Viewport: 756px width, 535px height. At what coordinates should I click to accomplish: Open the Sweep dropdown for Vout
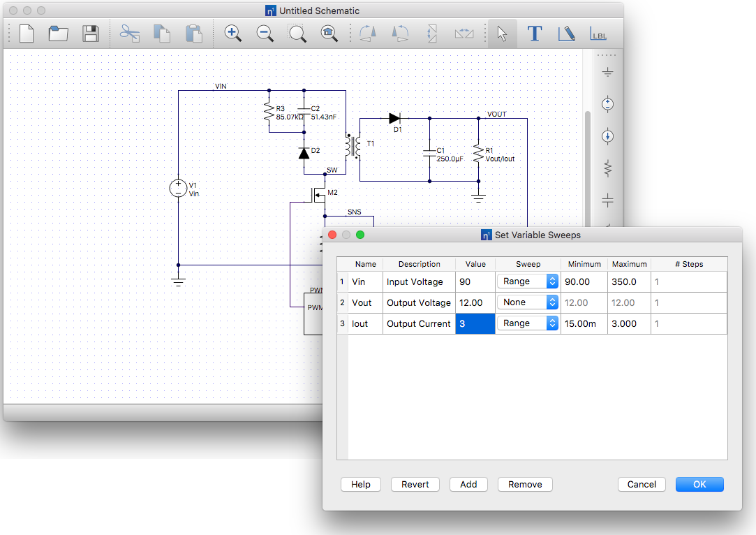528,302
